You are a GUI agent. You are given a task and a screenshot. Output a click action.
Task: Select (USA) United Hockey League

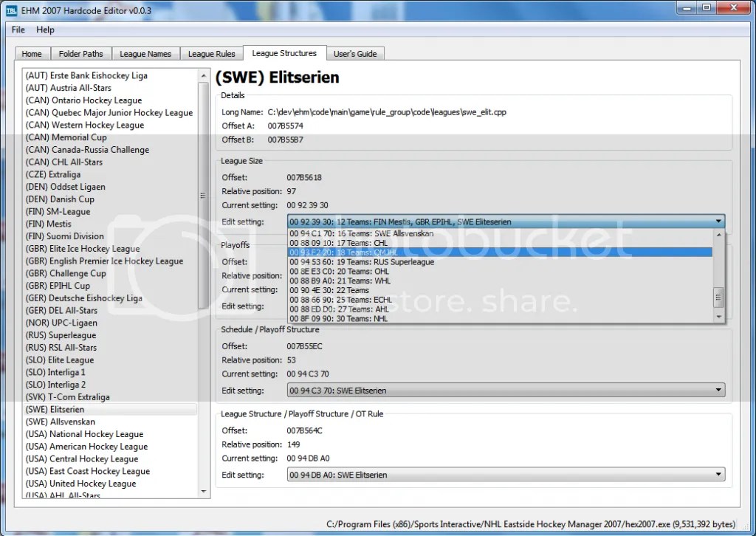pyautogui.click(x=111, y=484)
